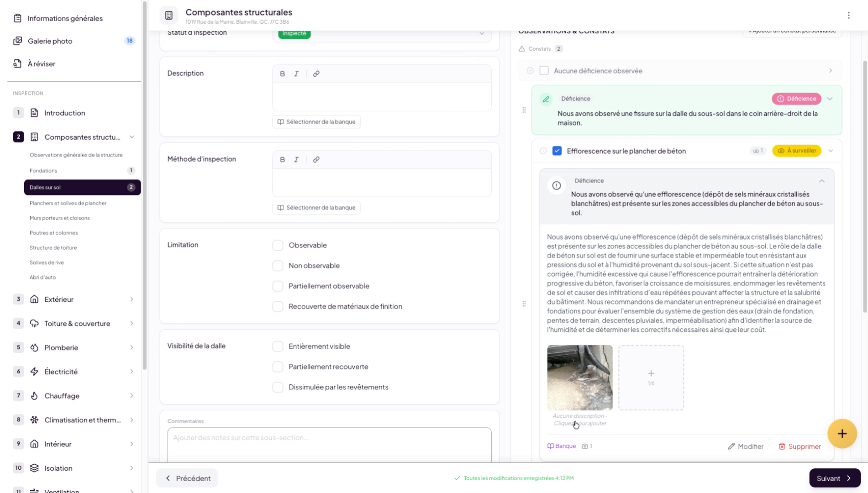Click the link icon in Description toolbar
Viewport: 868px width, 493px height.
pos(316,73)
